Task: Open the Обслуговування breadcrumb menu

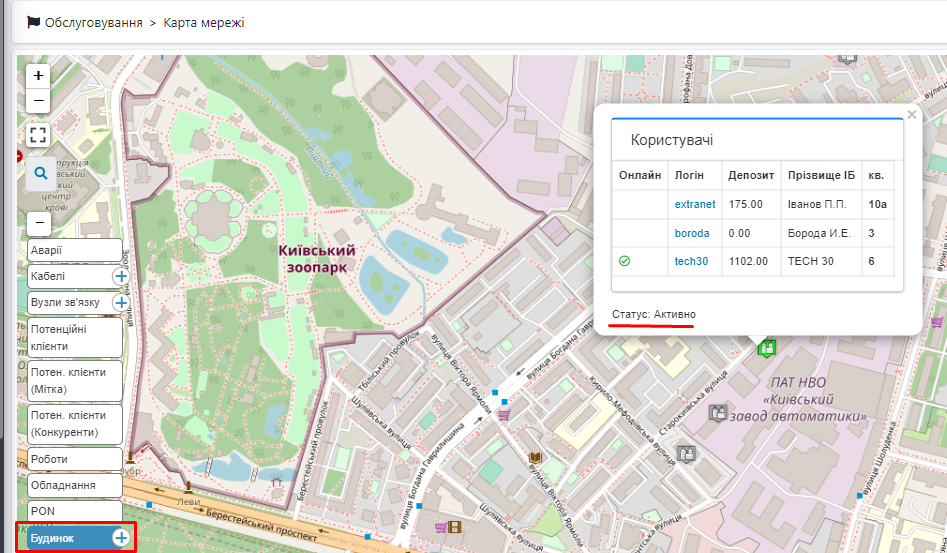Action: click(93, 22)
